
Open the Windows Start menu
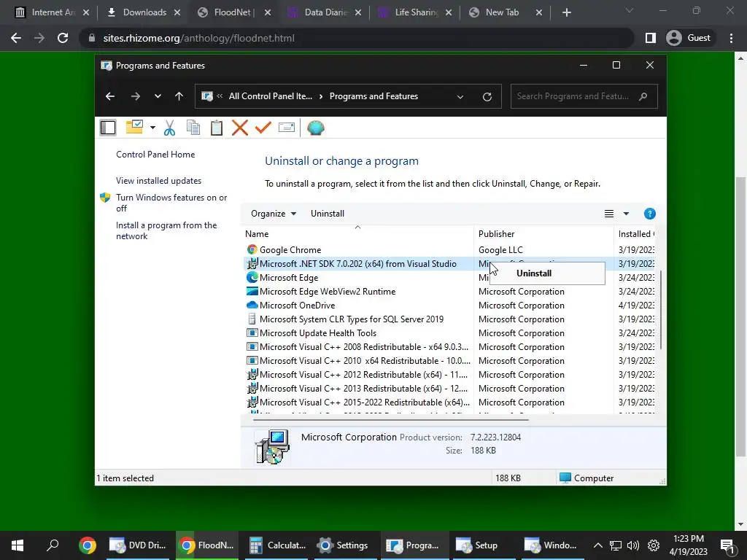[x=18, y=545]
